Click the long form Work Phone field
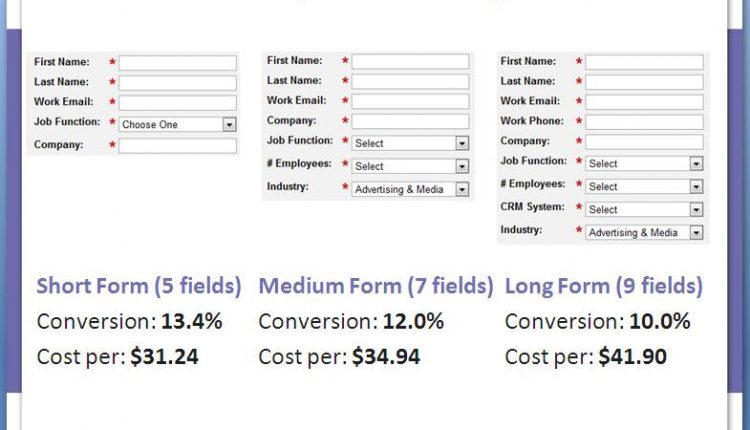 click(644, 122)
